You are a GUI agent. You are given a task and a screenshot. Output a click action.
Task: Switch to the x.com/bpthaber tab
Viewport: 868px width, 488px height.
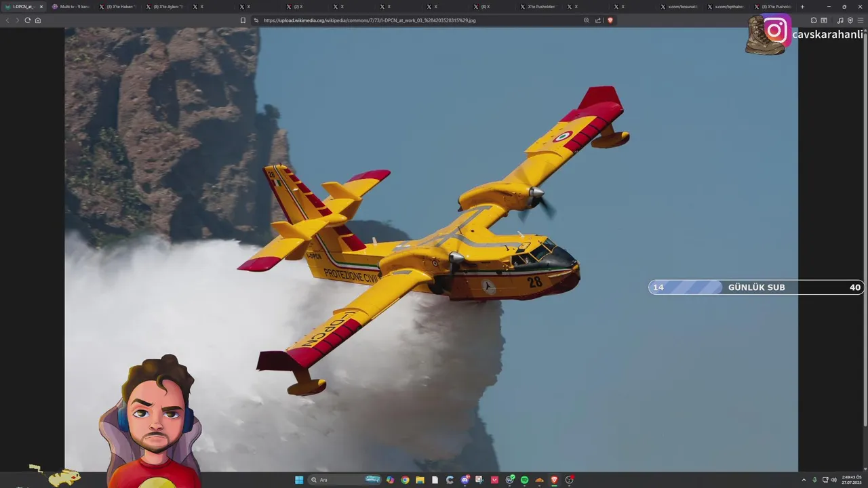[x=725, y=7]
